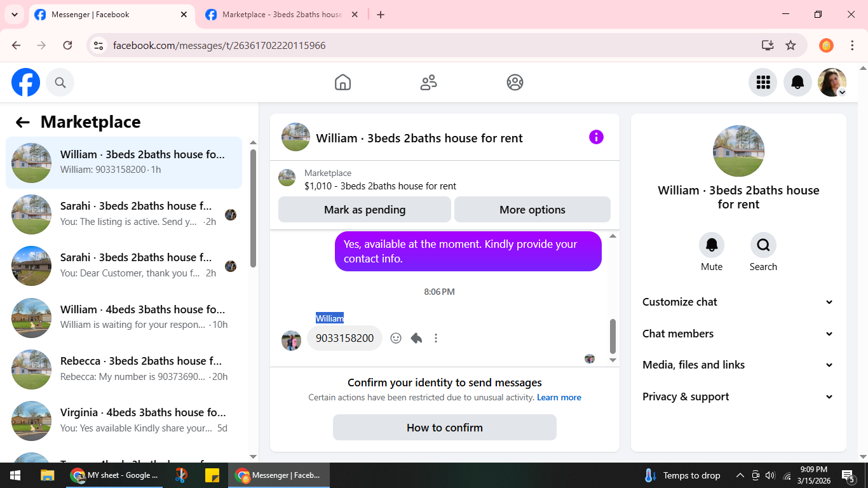
Task: Open the Windows Start menu
Action: pyautogui.click(x=15, y=475)
